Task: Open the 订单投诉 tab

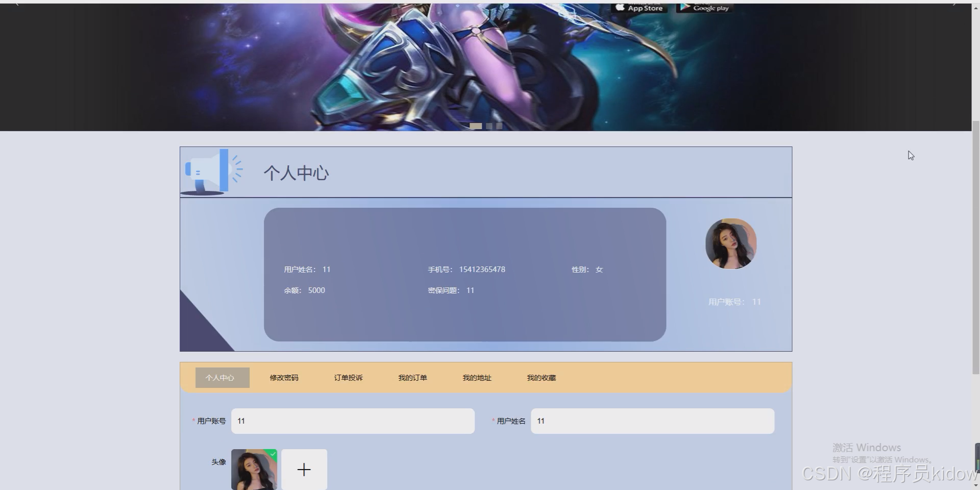Action: point(348,378)
